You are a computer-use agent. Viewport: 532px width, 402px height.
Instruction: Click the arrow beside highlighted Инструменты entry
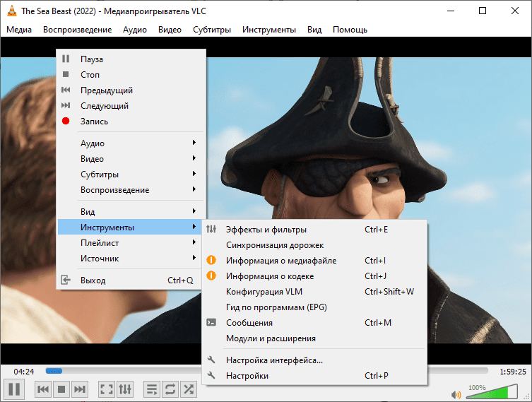[x=194, y=227]
